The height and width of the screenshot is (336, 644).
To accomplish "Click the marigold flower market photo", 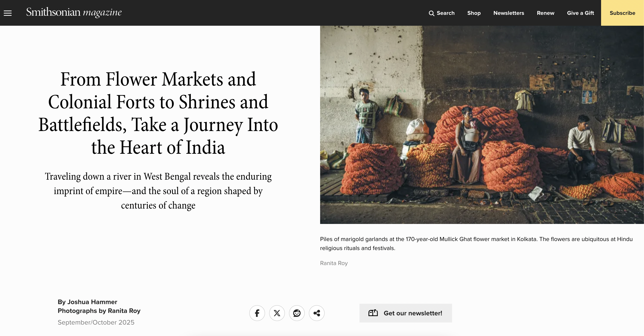I will (482, 125).
